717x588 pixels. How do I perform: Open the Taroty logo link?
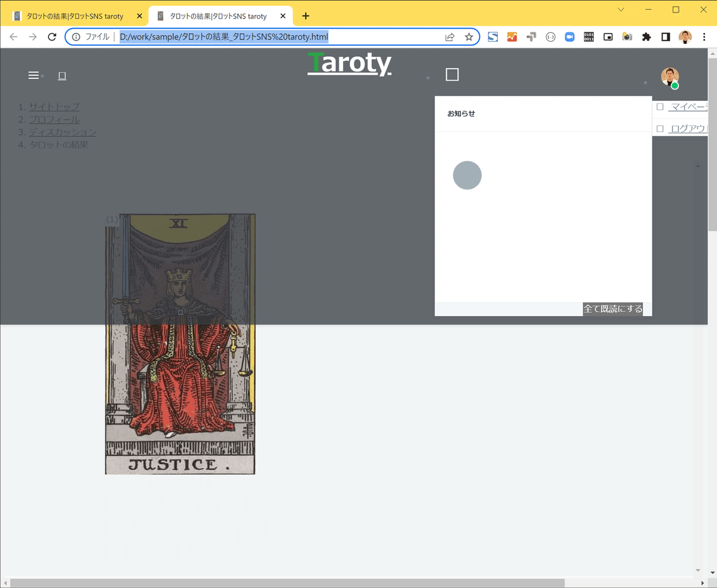point(350,63)
